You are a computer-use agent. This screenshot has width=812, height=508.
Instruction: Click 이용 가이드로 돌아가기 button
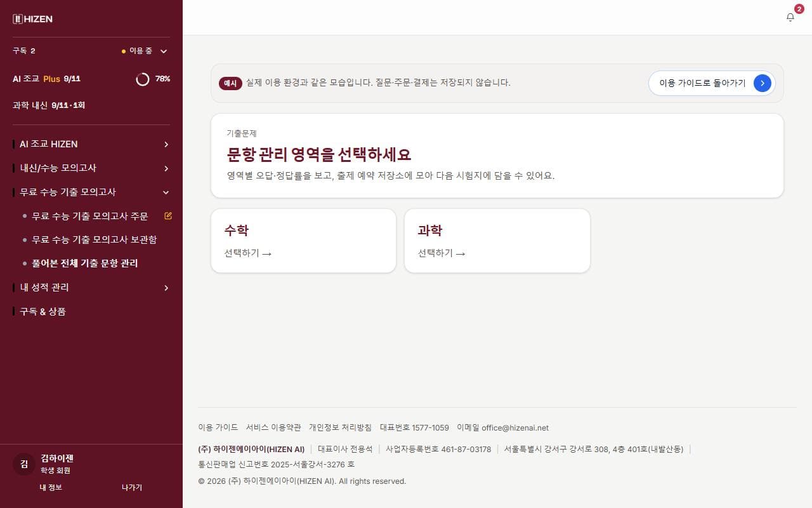point(712,83)
